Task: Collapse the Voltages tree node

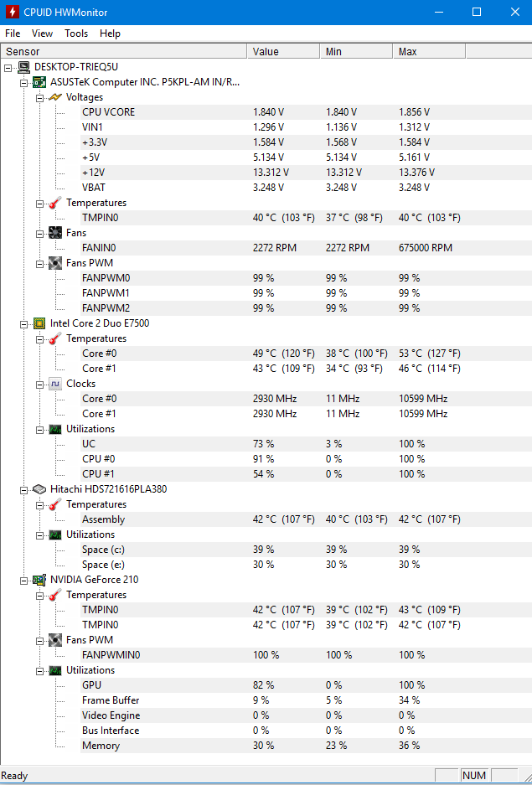Action: pos(39,98)
